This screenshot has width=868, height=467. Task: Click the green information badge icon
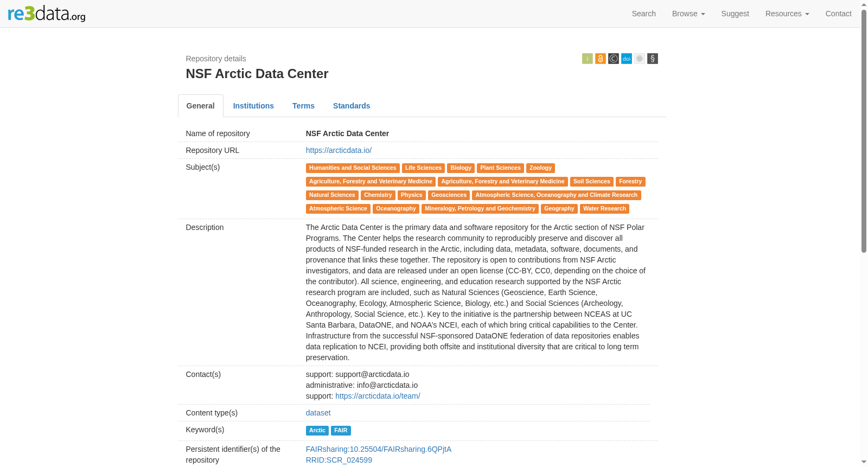(x=587, y=59)
